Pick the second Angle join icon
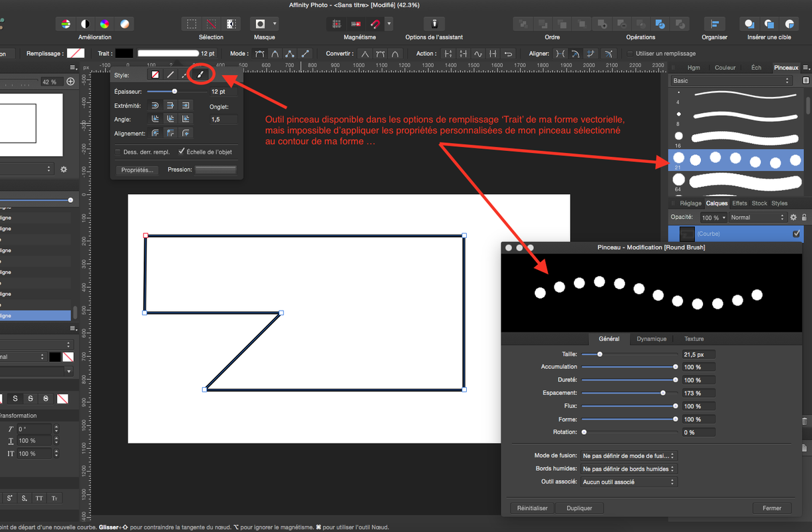 [170, 119]
